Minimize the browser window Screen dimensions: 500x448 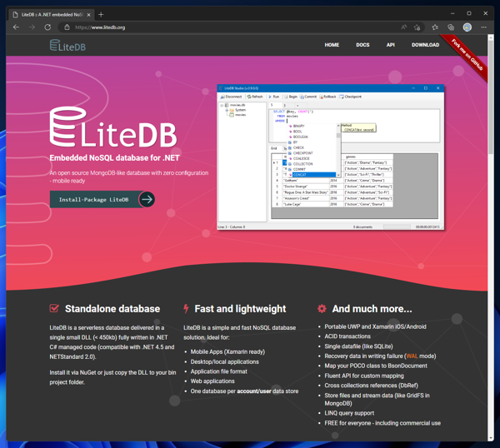point(452,13)
